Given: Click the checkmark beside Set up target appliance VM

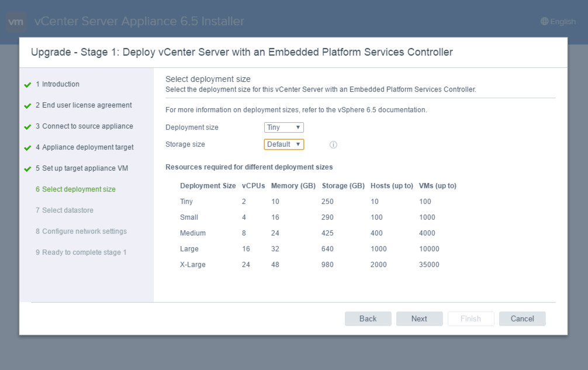Looking at the screenshot, I should click(27, 169).
